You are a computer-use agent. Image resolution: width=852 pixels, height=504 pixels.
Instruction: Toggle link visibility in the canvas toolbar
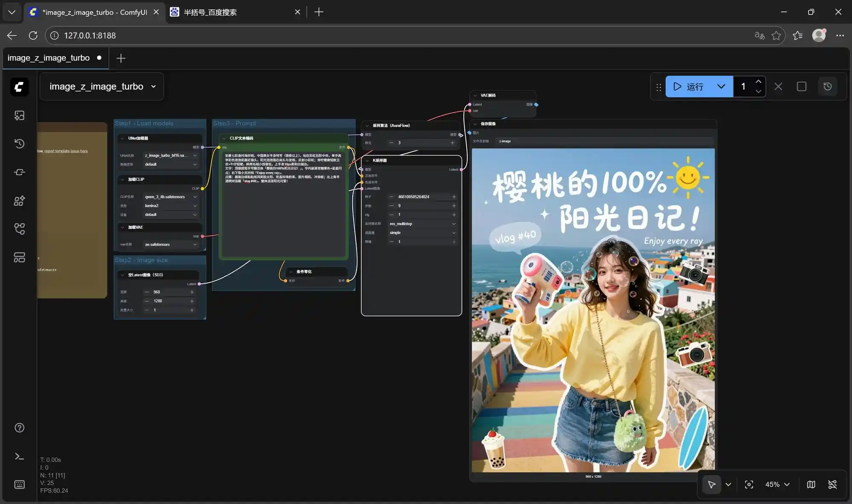click(x=833, y=484)
